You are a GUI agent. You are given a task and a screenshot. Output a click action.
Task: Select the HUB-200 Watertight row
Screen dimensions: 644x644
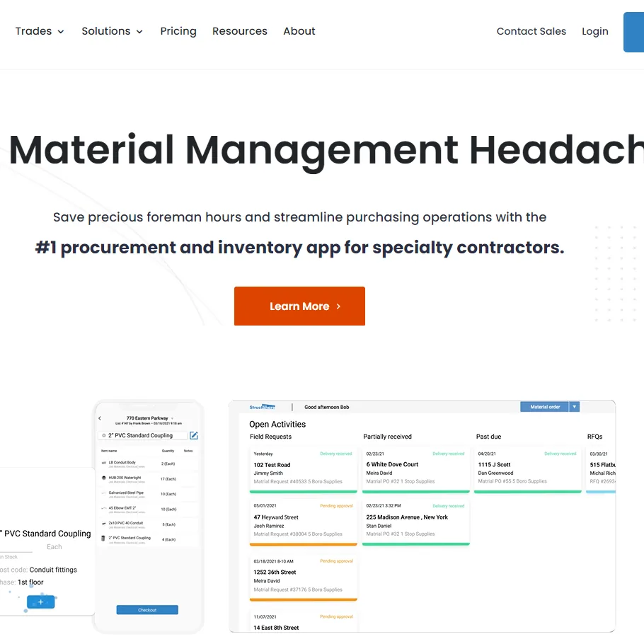pyautogui.click(x=147, y=479)
